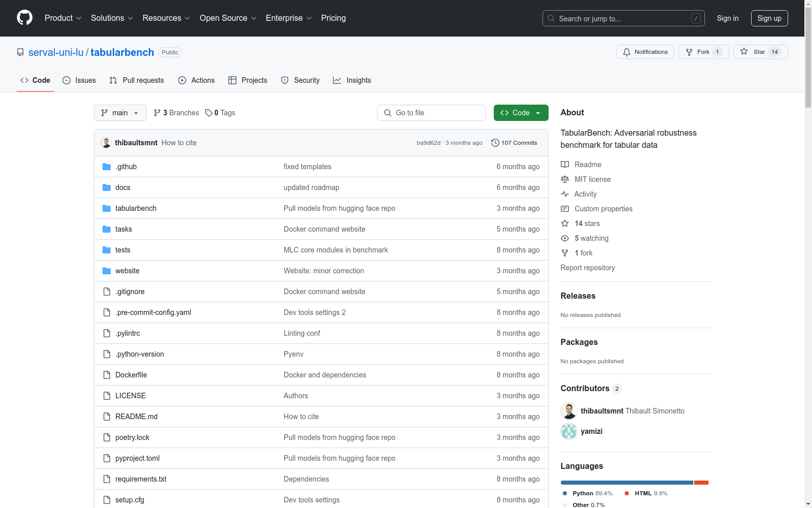Screen dimensions: 812x508
Task: Switch to the Projects tab
Action: [248, 80]
